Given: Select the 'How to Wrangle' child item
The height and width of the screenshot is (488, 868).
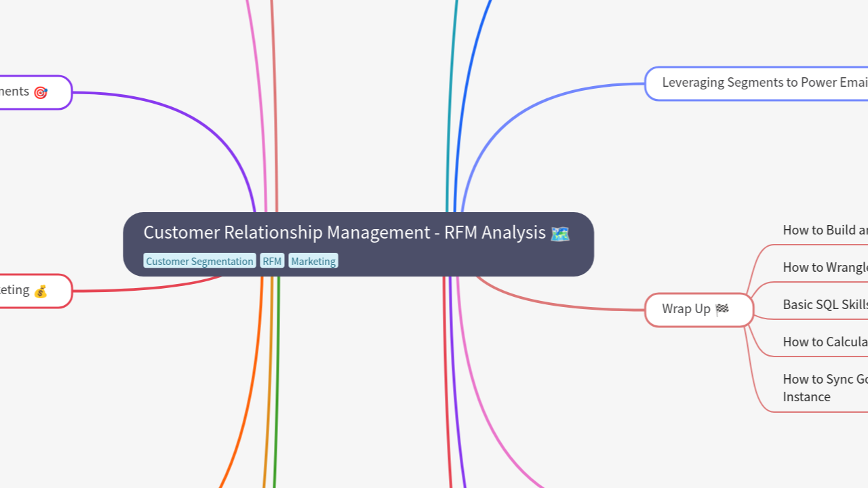Looking at the screenshot, I should click(x=825, y=267).
